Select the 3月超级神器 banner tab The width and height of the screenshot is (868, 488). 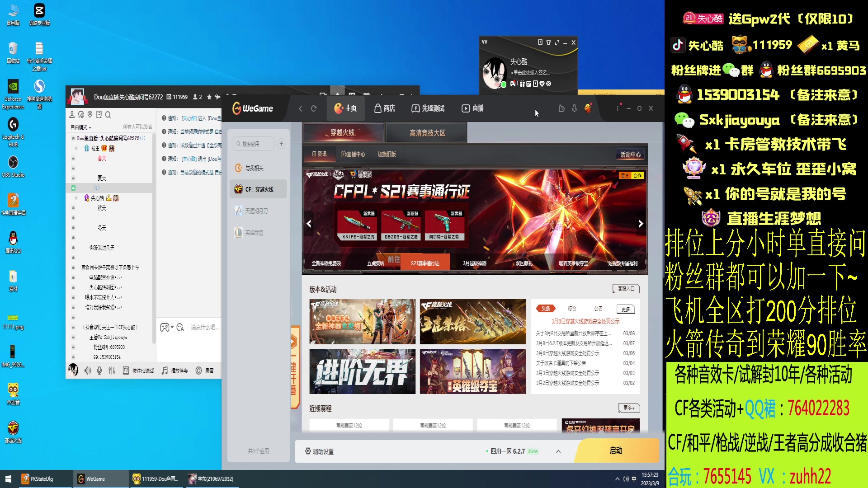pyautogui.click(x=475, y=263)
